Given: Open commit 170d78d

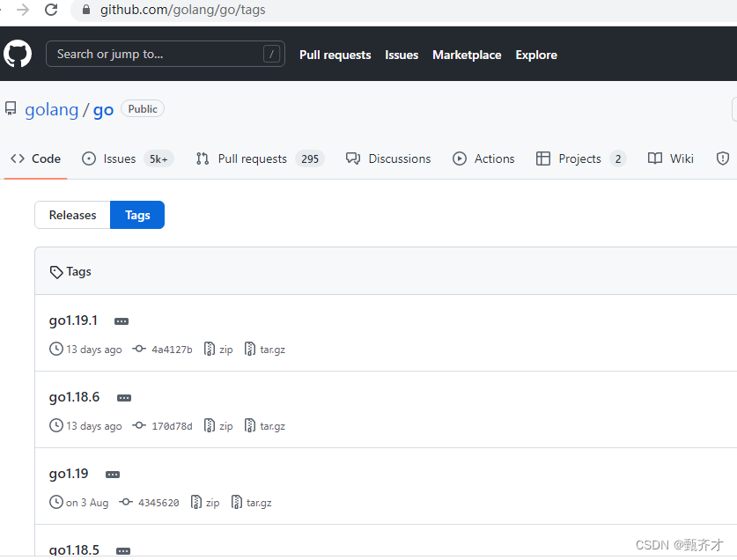Looking at the screenshot, I should point(162,426).
